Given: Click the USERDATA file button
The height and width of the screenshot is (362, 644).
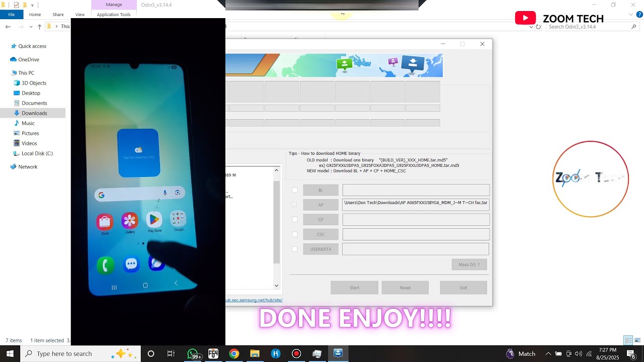Looking at the screenshot, I should (321, 249).
